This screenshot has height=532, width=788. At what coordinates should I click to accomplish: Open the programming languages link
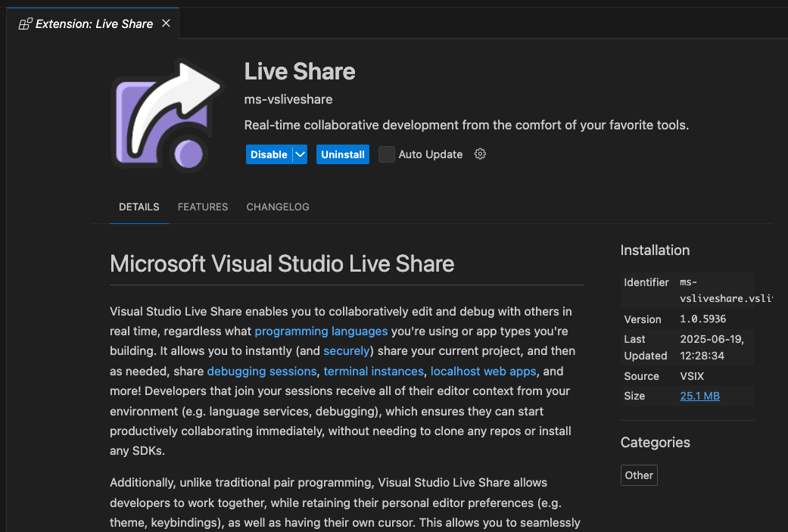tap(321, 331)
